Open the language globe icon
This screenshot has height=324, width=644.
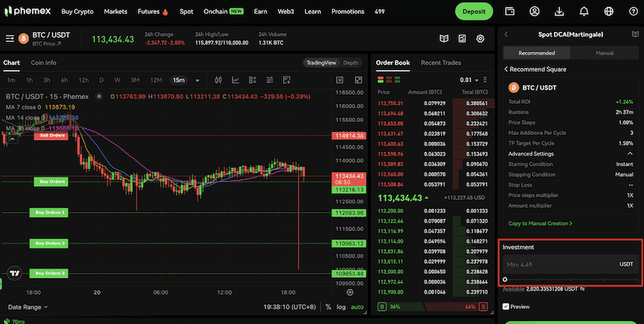tap(609, 11)
